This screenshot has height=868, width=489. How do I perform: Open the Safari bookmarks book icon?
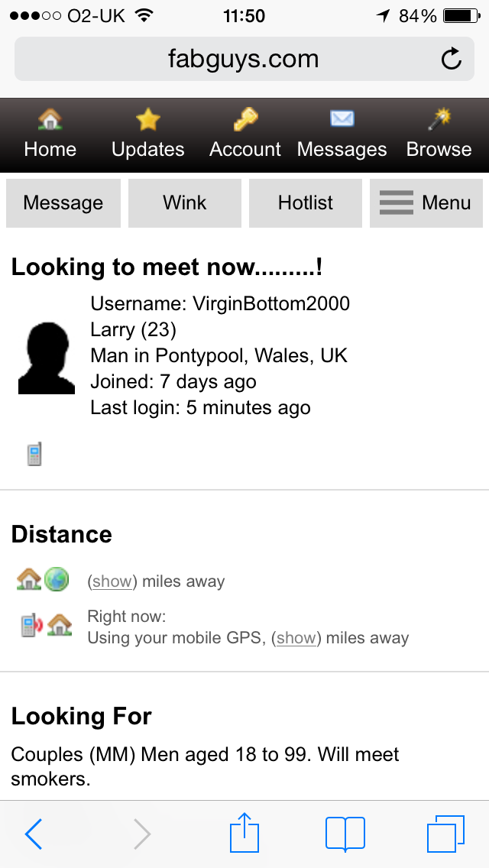click(345, 833)
